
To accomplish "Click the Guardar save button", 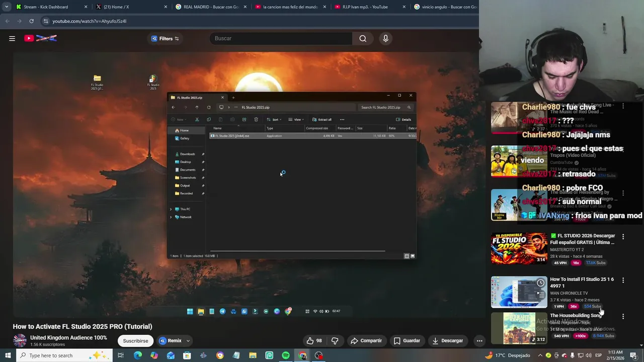I will pos(407,341).
